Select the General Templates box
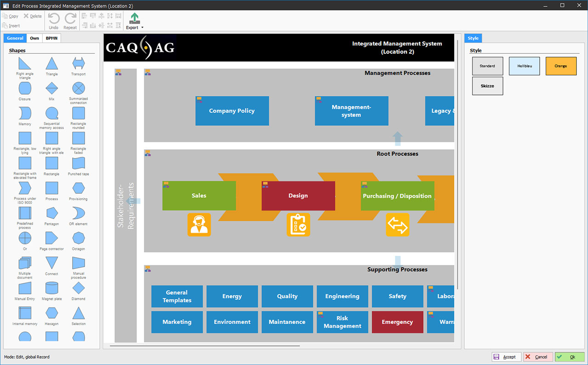Viewport: 588px width, 365px height. [x=177, y=296]
